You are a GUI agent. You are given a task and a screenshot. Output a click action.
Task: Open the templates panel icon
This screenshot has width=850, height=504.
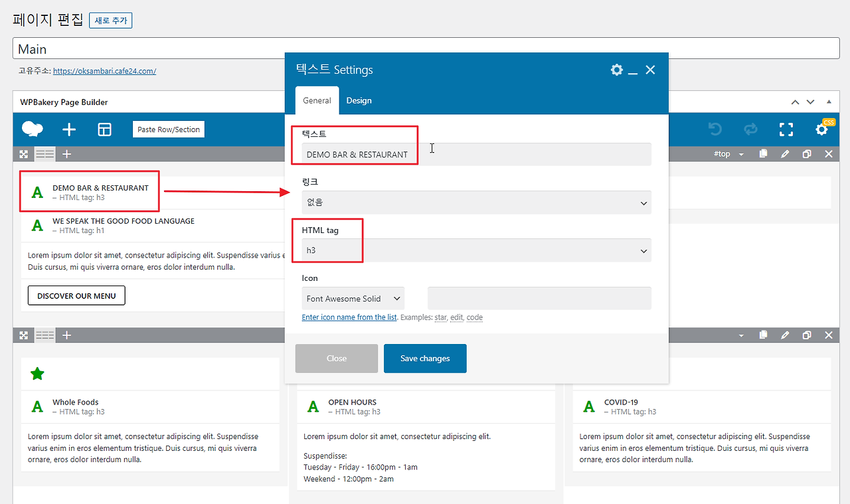[105, 129]
